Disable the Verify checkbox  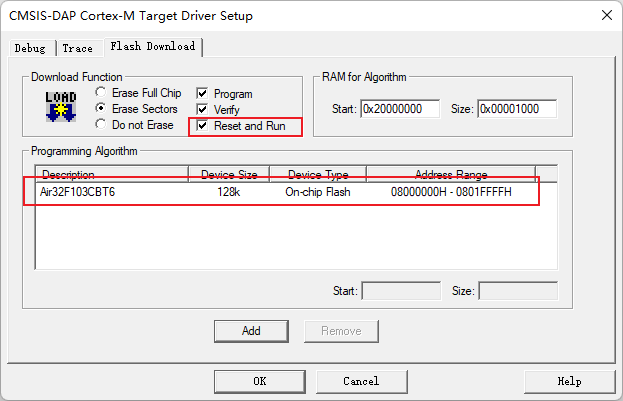(203, 110)
